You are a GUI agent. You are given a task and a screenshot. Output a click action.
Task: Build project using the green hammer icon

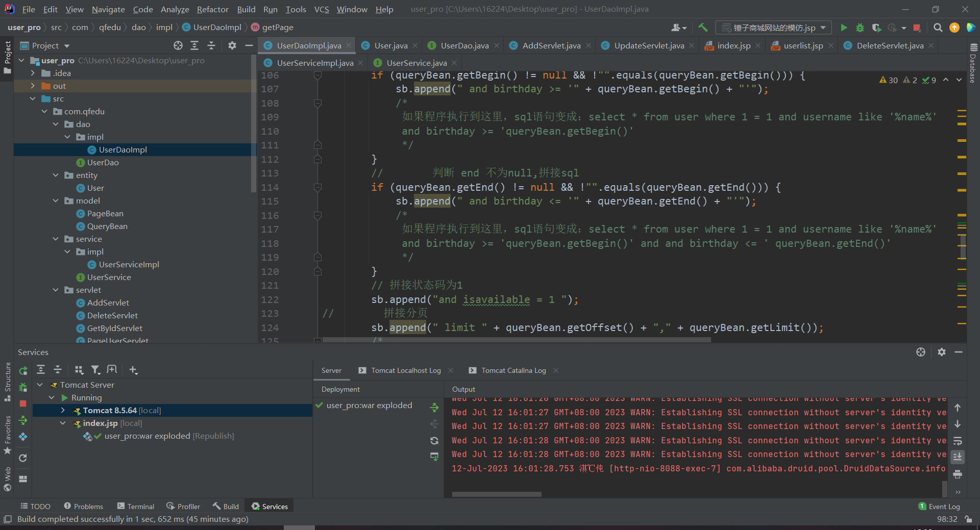pos(703,28)
